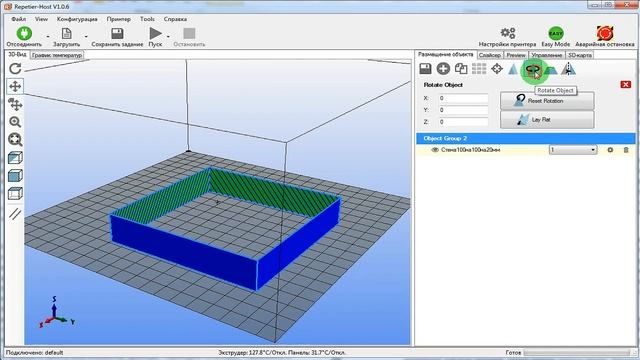
Task: Click the Save objects floppy icon in the placement panel
Action: point(425,69)
